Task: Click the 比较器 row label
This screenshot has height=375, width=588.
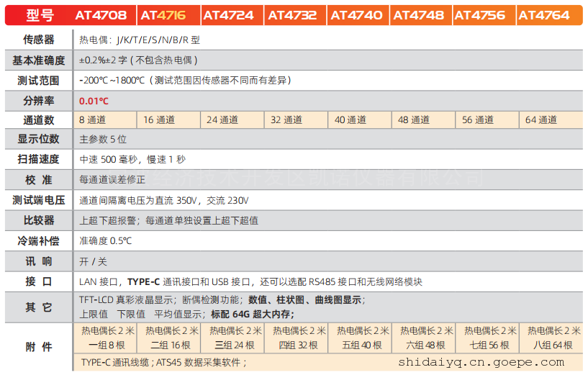Action: tap(38, 220)
